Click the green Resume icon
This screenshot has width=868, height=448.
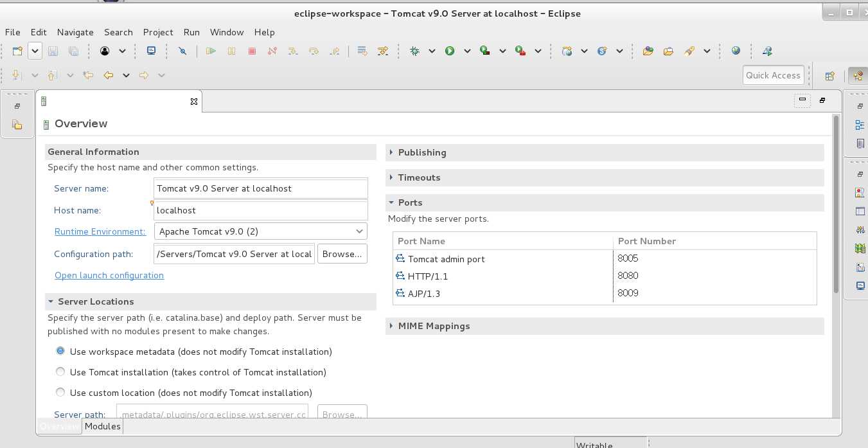[211, 51]
